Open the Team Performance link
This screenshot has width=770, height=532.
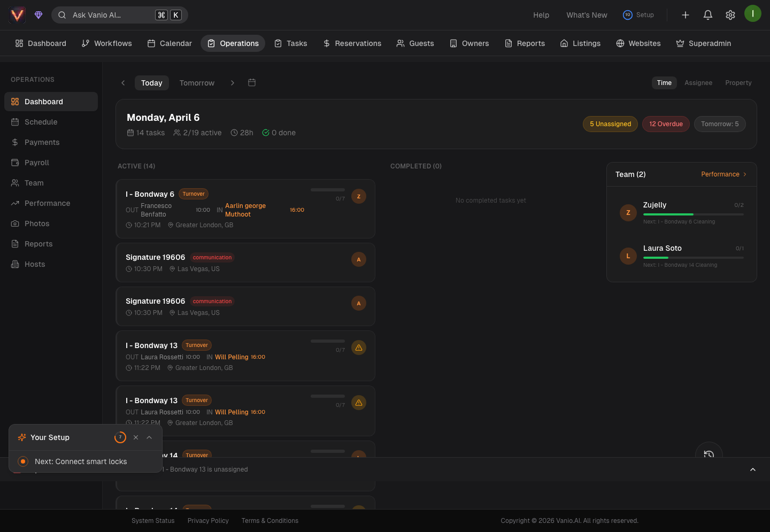click(x=723, y=174)
